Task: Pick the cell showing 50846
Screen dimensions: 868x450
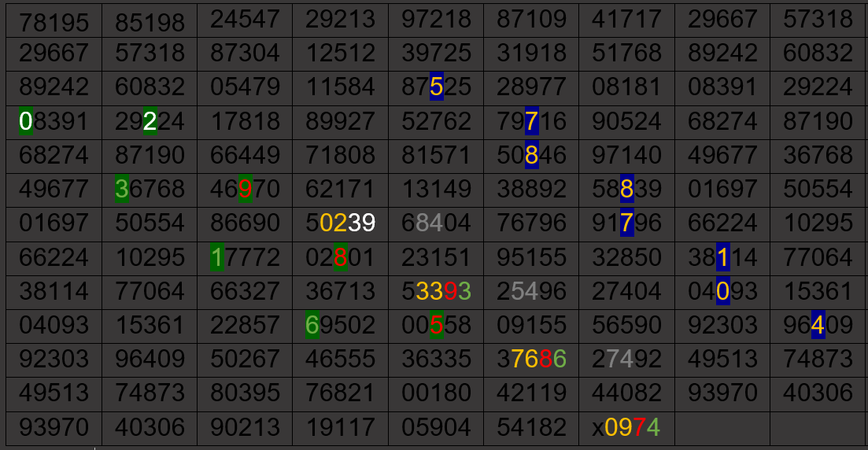Action: 531,155
